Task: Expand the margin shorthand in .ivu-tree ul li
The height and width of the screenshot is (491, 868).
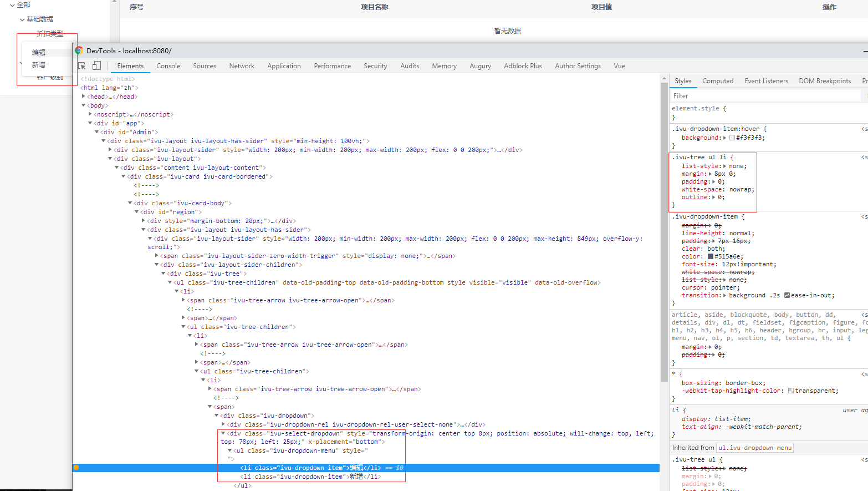Action: tap(712, 174)
